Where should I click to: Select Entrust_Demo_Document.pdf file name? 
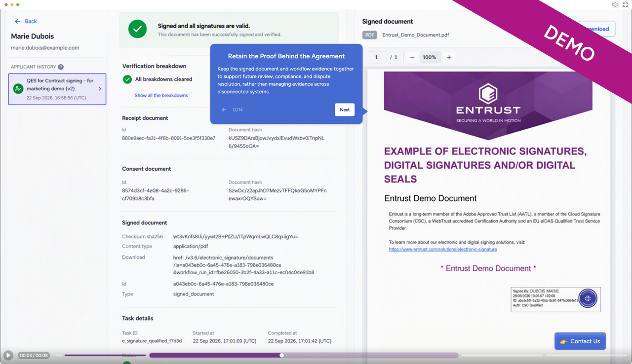416,35
